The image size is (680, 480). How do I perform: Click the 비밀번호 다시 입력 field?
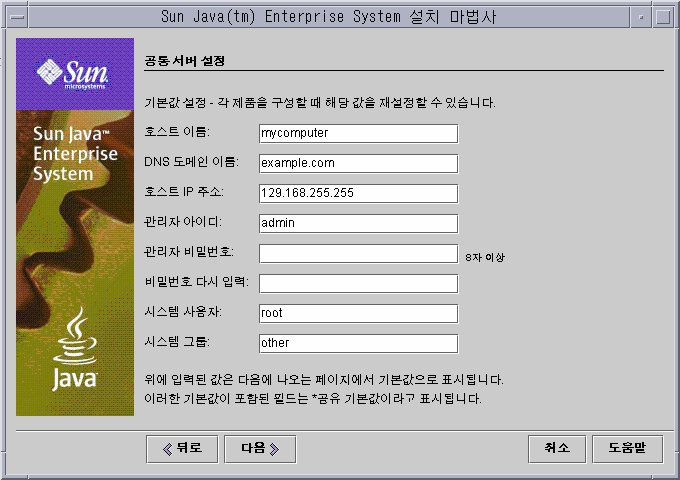358,284
